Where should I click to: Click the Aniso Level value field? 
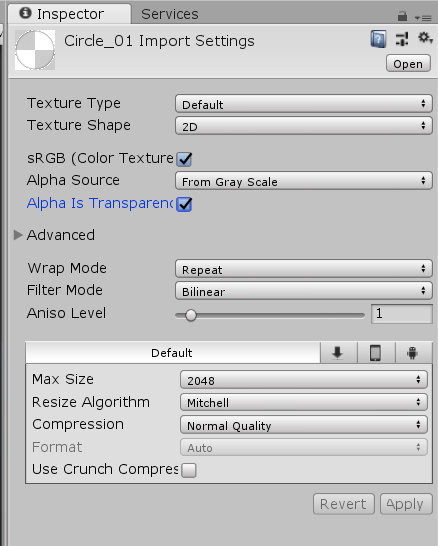click(402, 314)
